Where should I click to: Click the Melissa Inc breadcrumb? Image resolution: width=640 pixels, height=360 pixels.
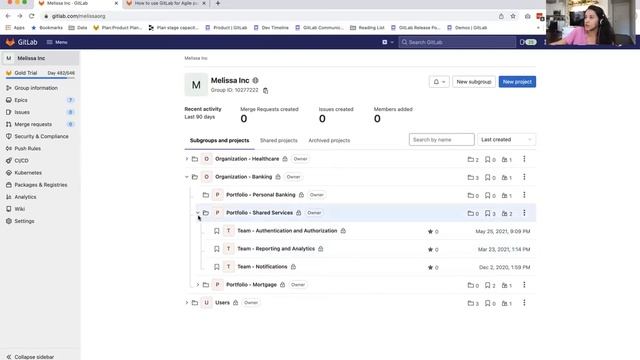196,58
